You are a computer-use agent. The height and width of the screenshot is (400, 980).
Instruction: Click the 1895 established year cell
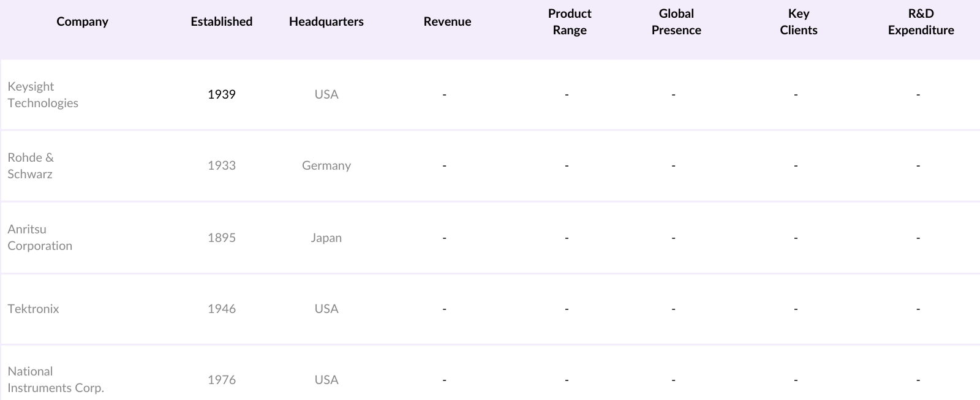tap(221, 238)
